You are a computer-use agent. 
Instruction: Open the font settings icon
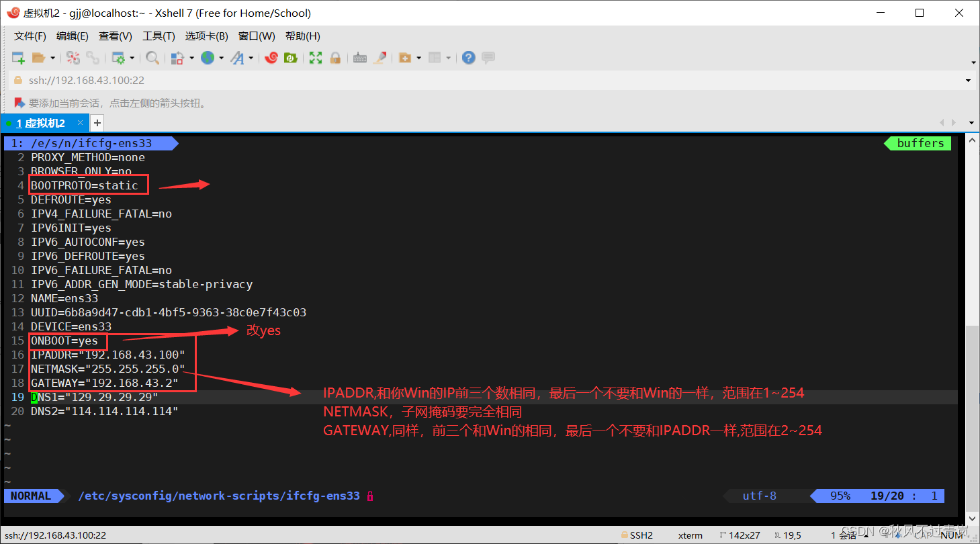237,58
